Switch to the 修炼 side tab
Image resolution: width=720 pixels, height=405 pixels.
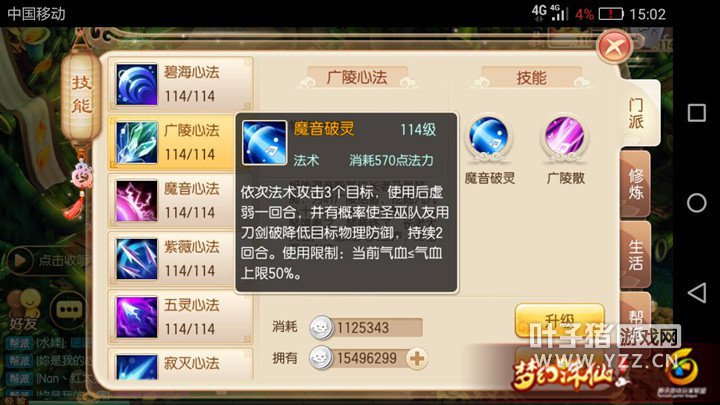tap(636, 184)
